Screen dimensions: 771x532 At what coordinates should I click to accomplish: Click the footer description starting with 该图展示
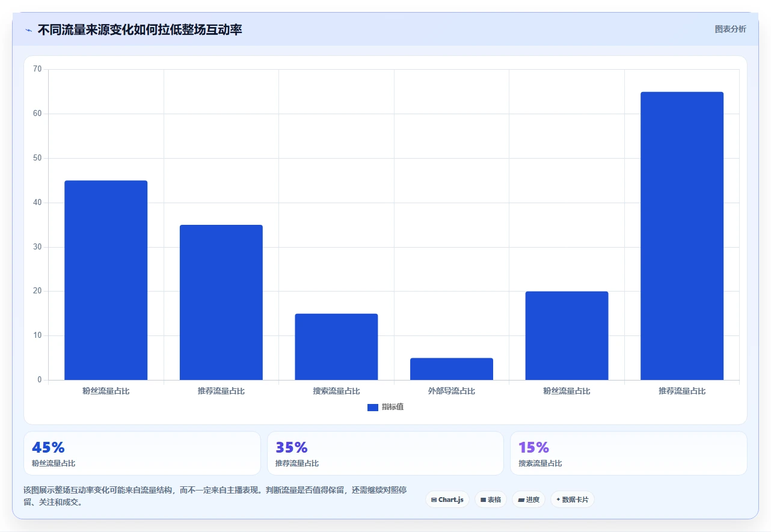coord(215,496)
